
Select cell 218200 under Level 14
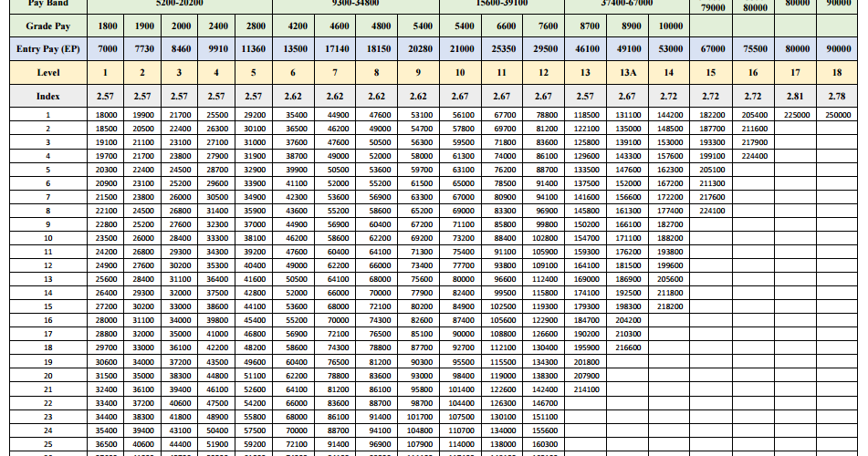pyautogui.click(x=670, y=306)
